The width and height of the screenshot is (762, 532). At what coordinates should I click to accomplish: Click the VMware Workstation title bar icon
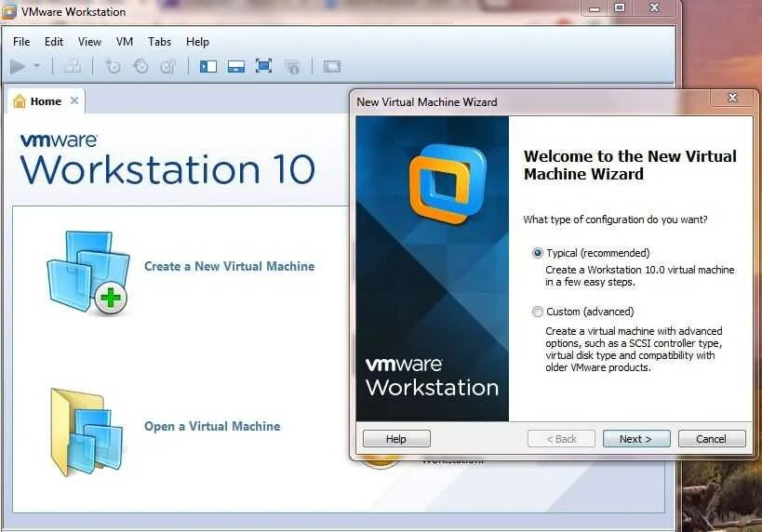pyautogui.click(x=8, y=12)
